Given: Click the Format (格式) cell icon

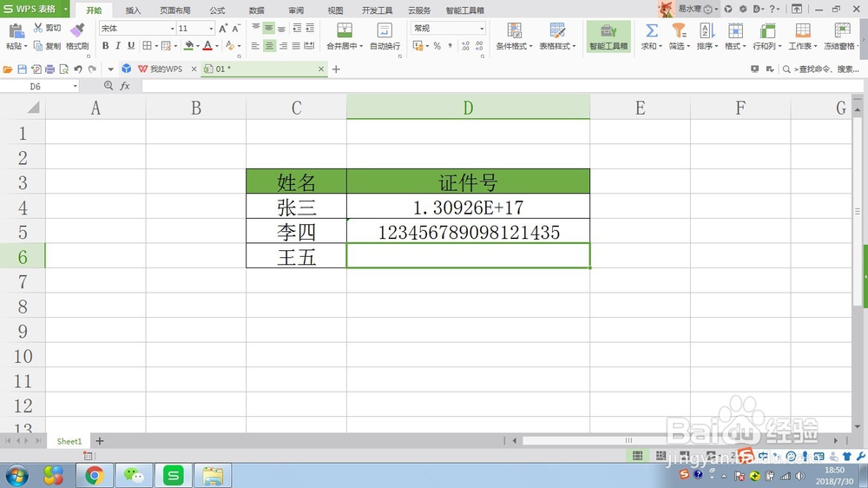Looking at the screenshot, I should click(x=735, y=30).
